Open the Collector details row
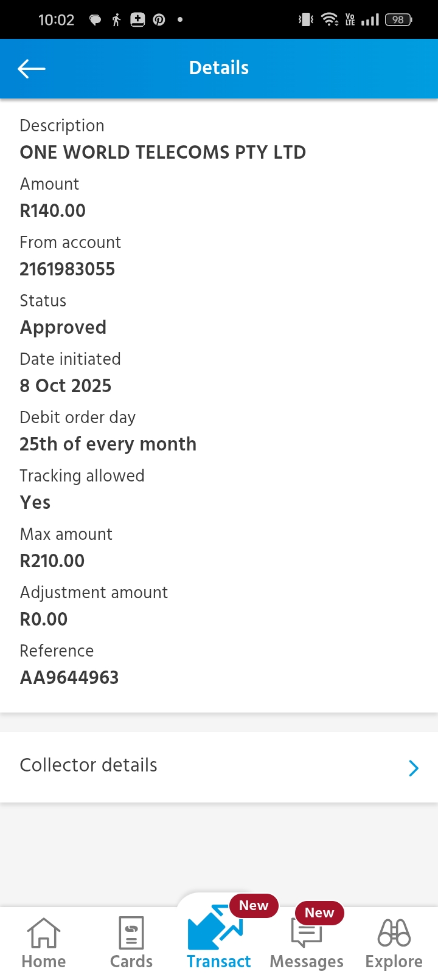438x980 pixels. click(182, 766)
